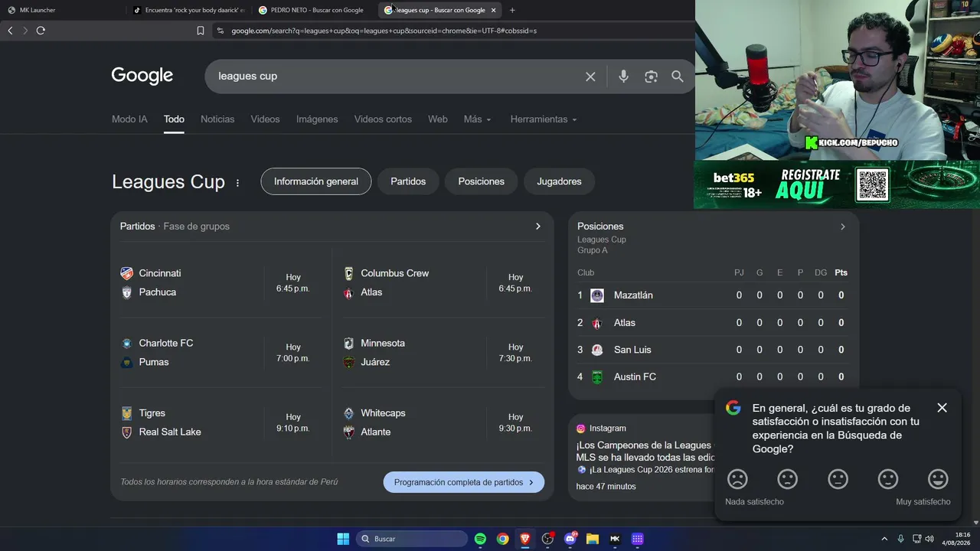Switch to Modo IA search tab
Viewport: 980px width, 551px height.
129,119
